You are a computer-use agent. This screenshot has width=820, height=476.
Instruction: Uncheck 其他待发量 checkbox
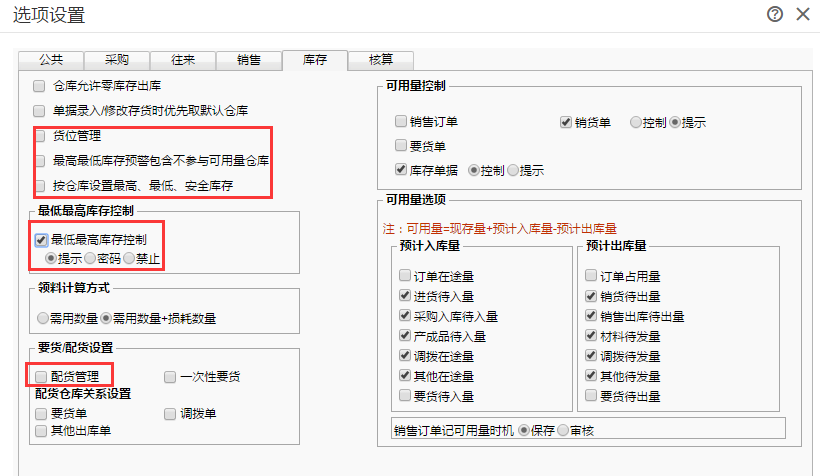pyautogui.click(x=591, y=375)
